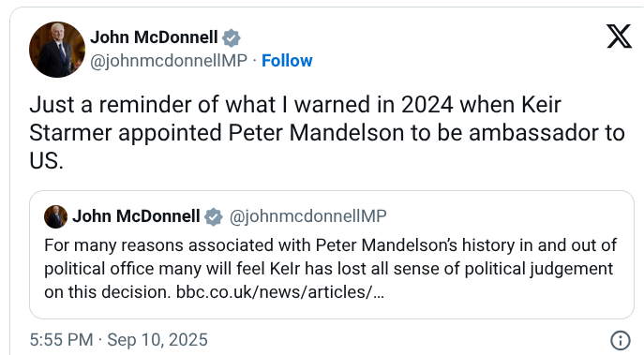The height and width of the screenshot is (355, 644).
Task: Click John McDonnell's verified badge
Action: [232, 37]
